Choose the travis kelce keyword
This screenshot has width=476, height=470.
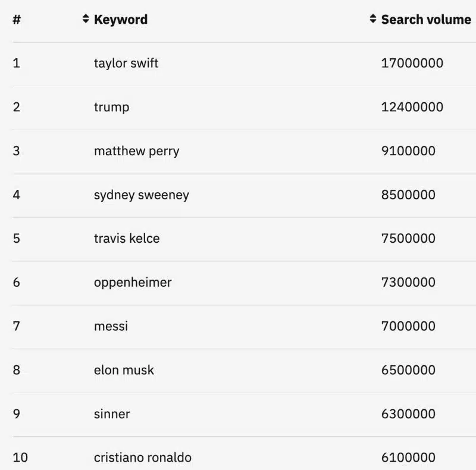click(x=127, y=239)
